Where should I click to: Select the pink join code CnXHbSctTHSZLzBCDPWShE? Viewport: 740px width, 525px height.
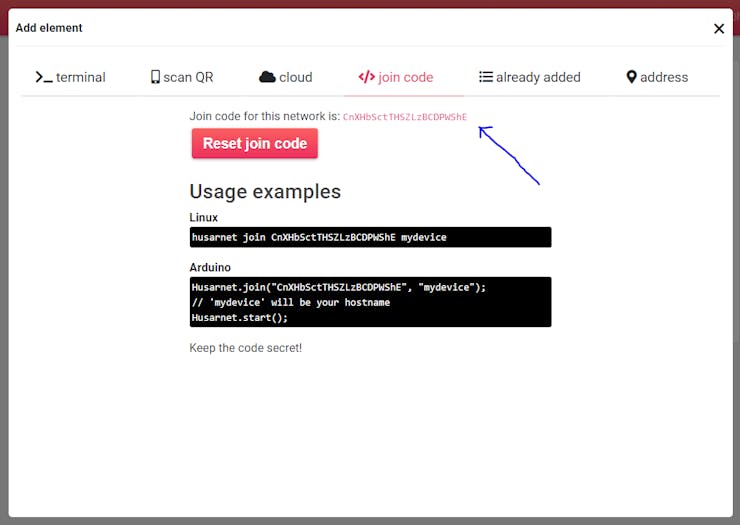pos(405,117)
